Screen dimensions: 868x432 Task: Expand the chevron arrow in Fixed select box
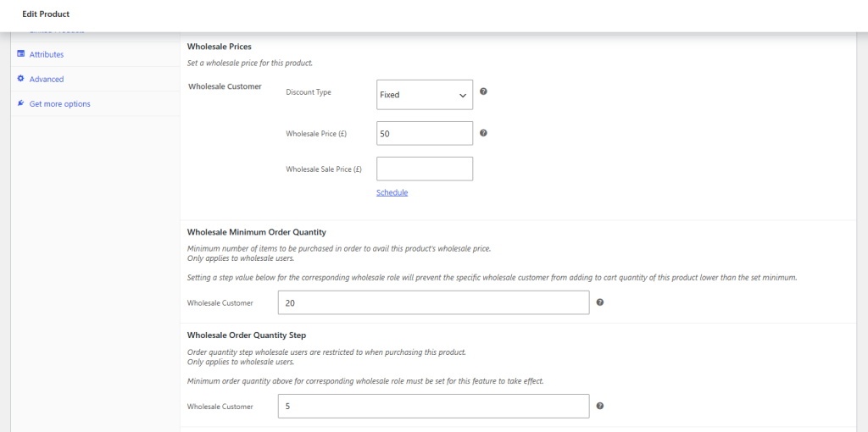(x=463, y=95)
